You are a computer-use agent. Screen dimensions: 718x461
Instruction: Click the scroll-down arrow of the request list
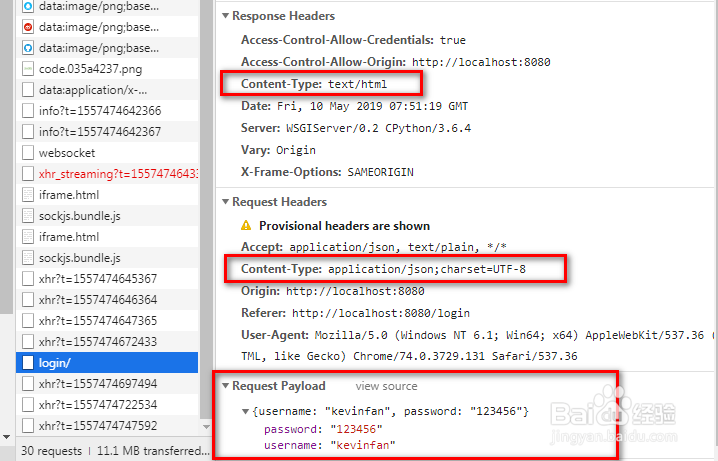click(x=206, y=427)
